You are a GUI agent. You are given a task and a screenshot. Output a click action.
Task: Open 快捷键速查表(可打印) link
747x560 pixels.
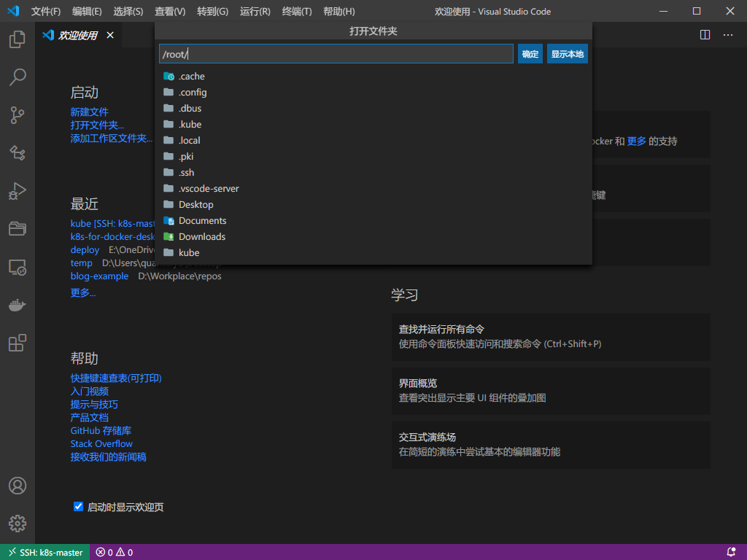116,378
